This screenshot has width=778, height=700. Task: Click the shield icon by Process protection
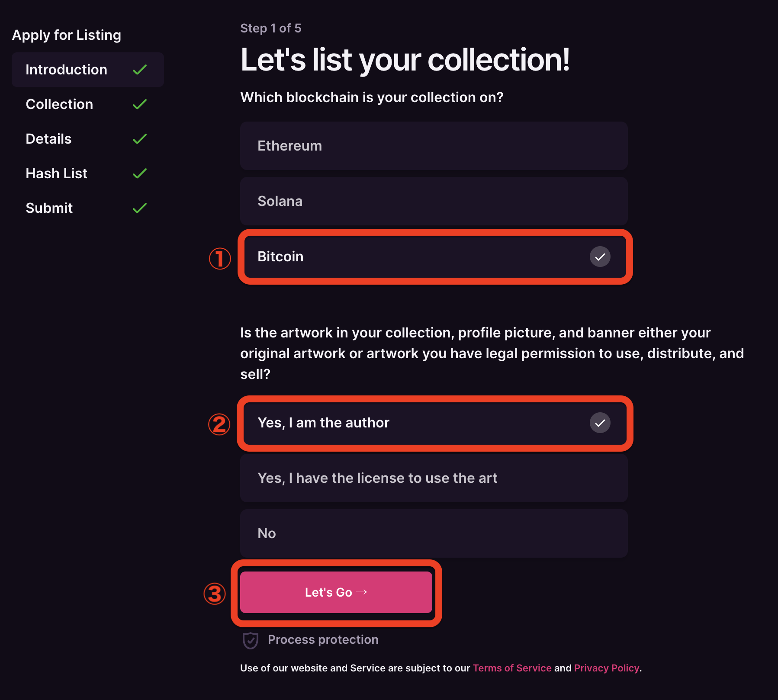(x=251, y=640)
